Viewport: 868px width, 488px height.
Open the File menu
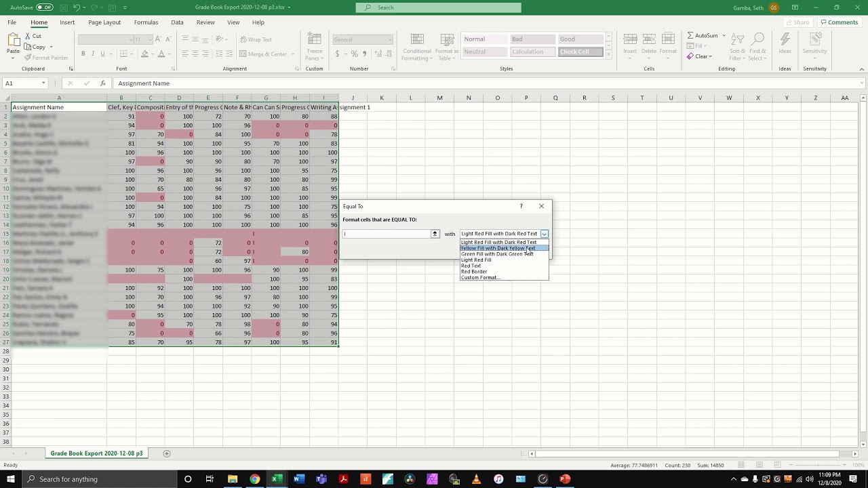(x=12, y=22)
